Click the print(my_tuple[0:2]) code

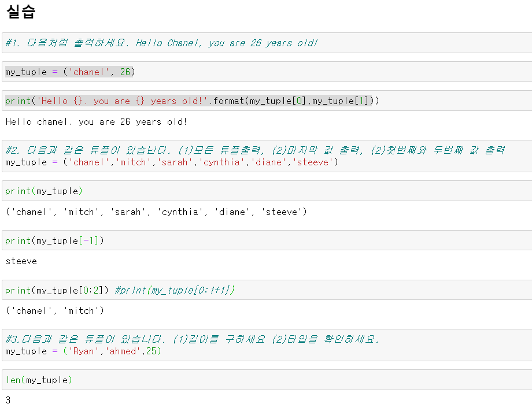click(57, 290)
